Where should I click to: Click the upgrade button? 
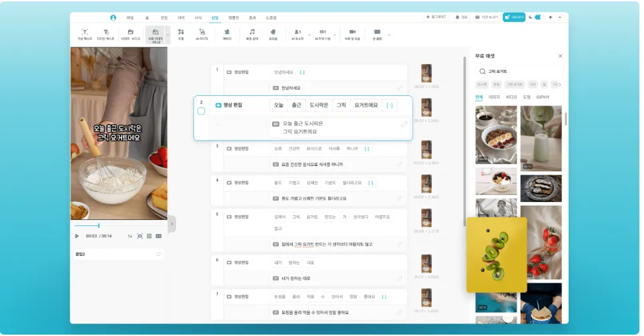[x=436, y=17]
